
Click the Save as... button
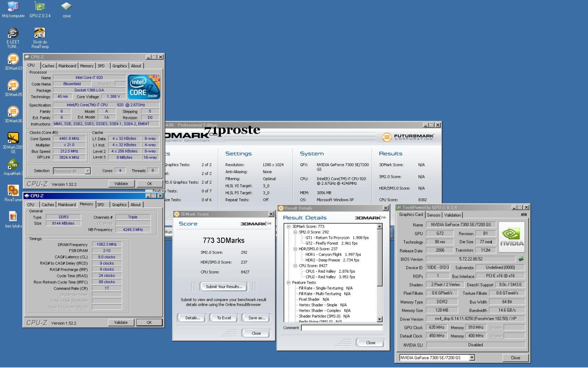click(x=257, y=318)
